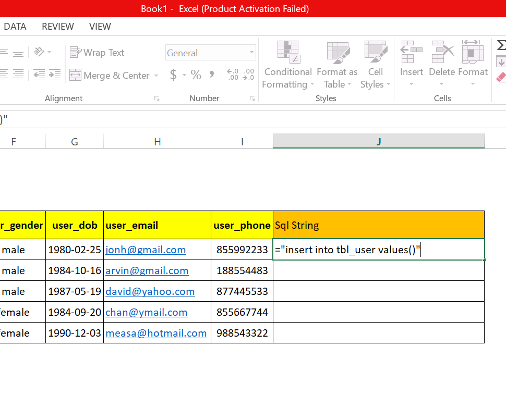Open Cell Styles gallery

pos(375,65)
